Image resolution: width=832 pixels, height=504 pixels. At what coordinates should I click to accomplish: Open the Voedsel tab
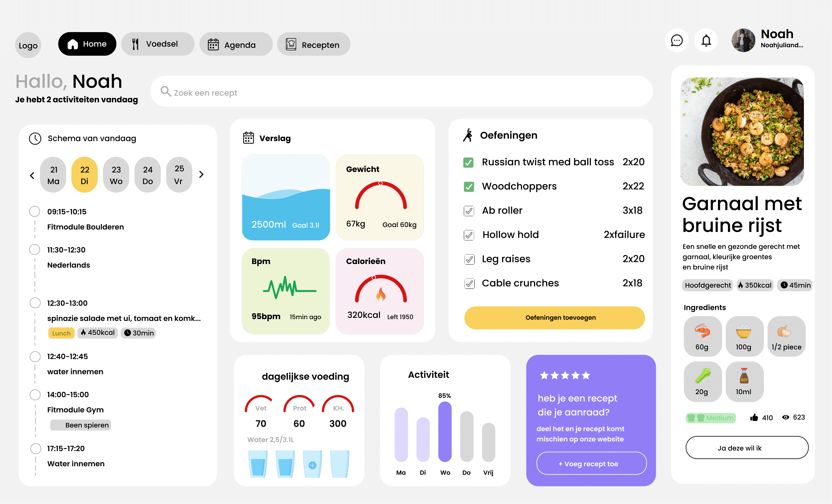click(158, 44)
